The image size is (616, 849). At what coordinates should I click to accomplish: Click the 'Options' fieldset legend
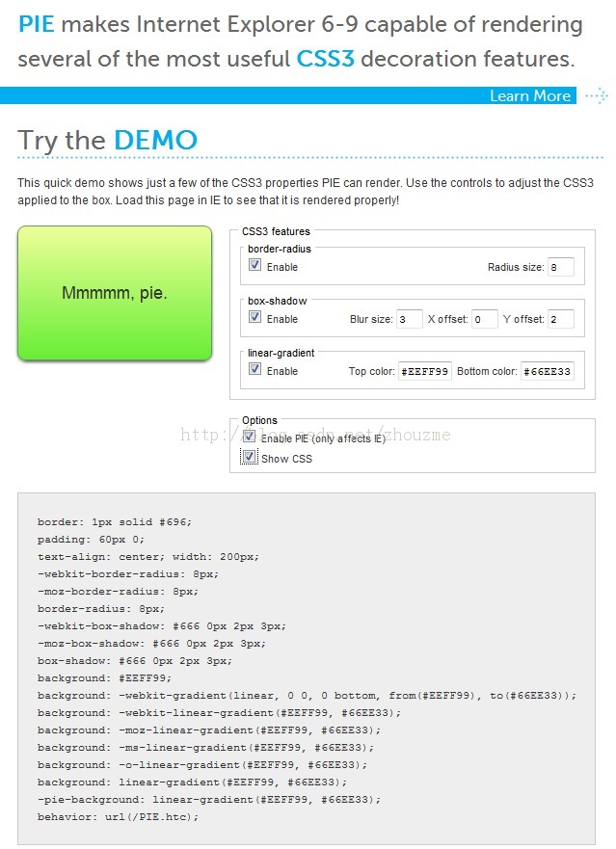pos(259,420)
